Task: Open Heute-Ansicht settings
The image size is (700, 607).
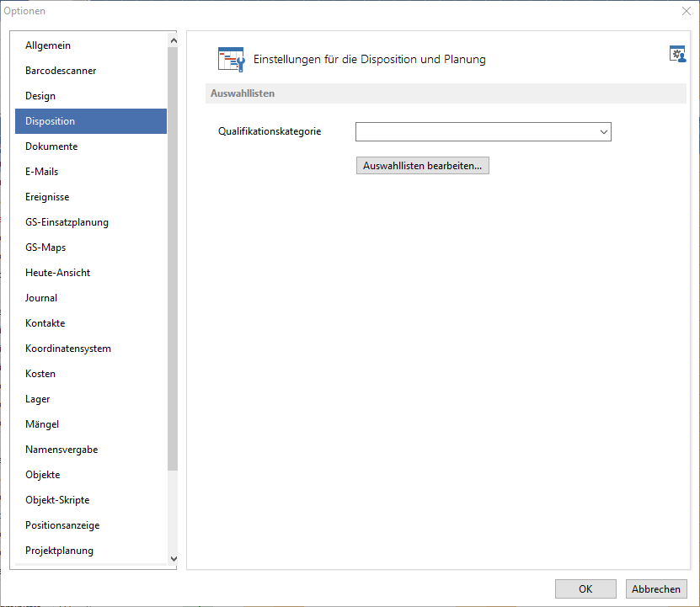Action: (91, 273)
